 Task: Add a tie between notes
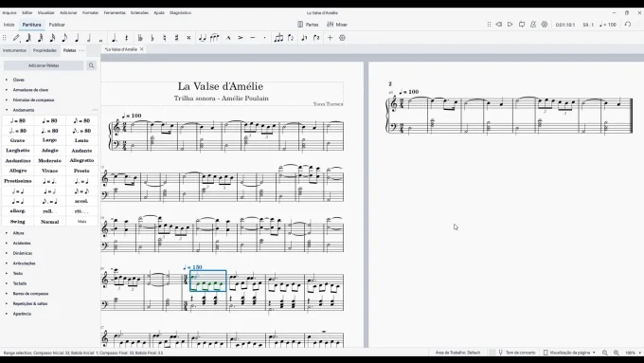(x=202, y=38)
